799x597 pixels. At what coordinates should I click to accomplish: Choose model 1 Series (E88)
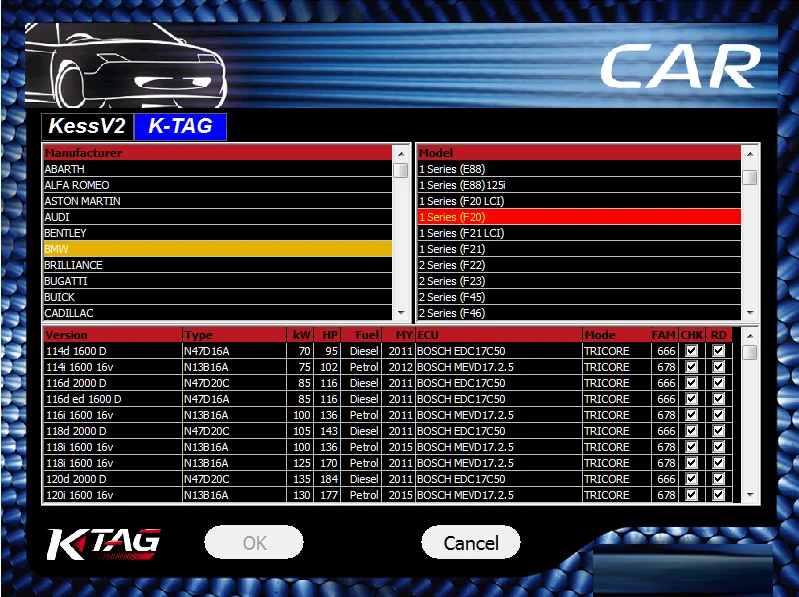tap(579, 169)
